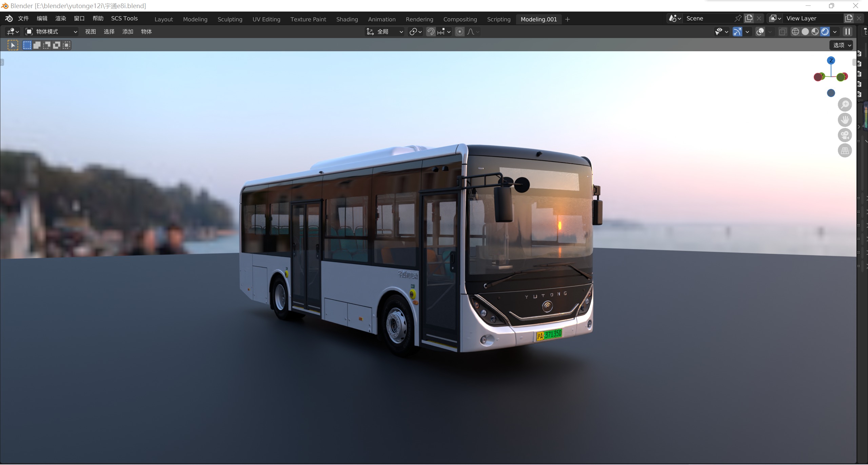Switch to the Shading workspace tab
868x465 pixels.
(x=347, y=19)
